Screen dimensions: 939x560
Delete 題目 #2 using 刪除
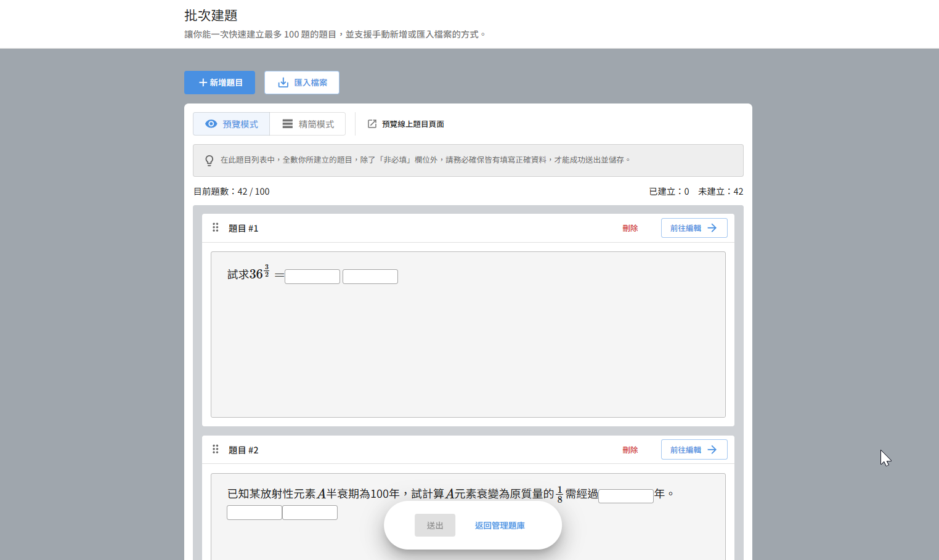(x=630, y=450)
